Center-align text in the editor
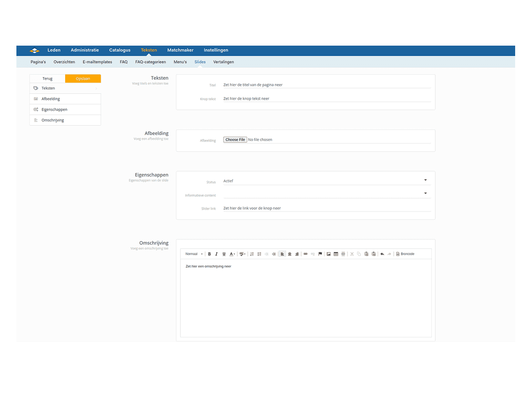The image size is (532, 399). click(x=289, y=254)
